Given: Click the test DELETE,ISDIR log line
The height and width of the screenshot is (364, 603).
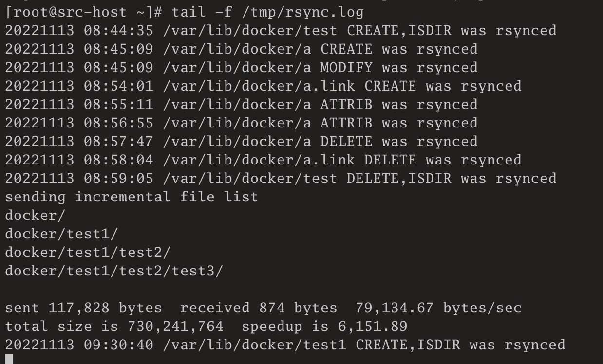Looking at the screenshot, I should 281,179.
